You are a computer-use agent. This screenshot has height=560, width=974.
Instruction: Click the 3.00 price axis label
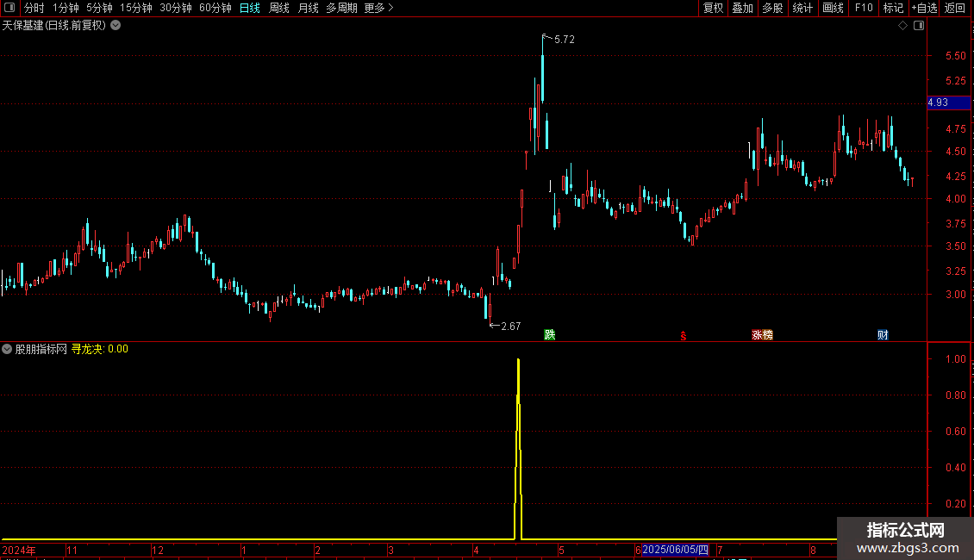(955, 295)
